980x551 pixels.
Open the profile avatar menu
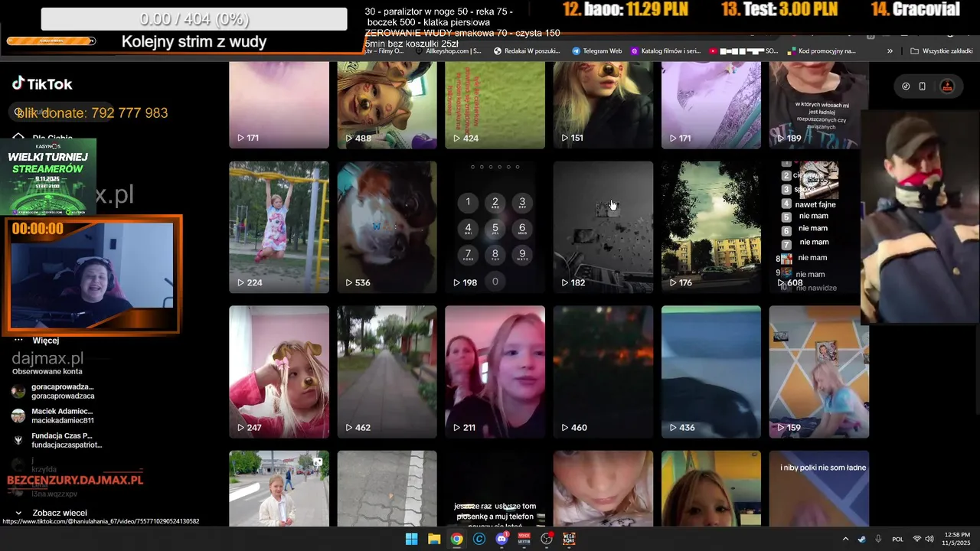tap(947, 86)
